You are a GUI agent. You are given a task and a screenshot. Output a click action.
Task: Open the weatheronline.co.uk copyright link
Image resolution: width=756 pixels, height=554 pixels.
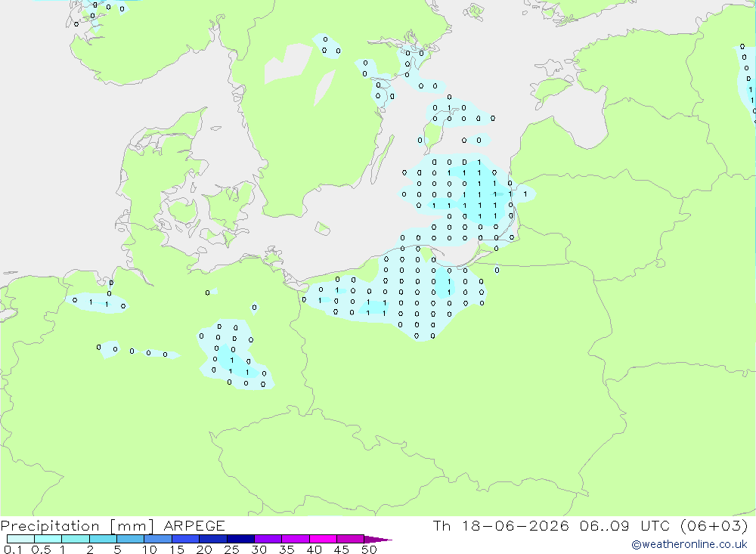(x=689, y=544)
